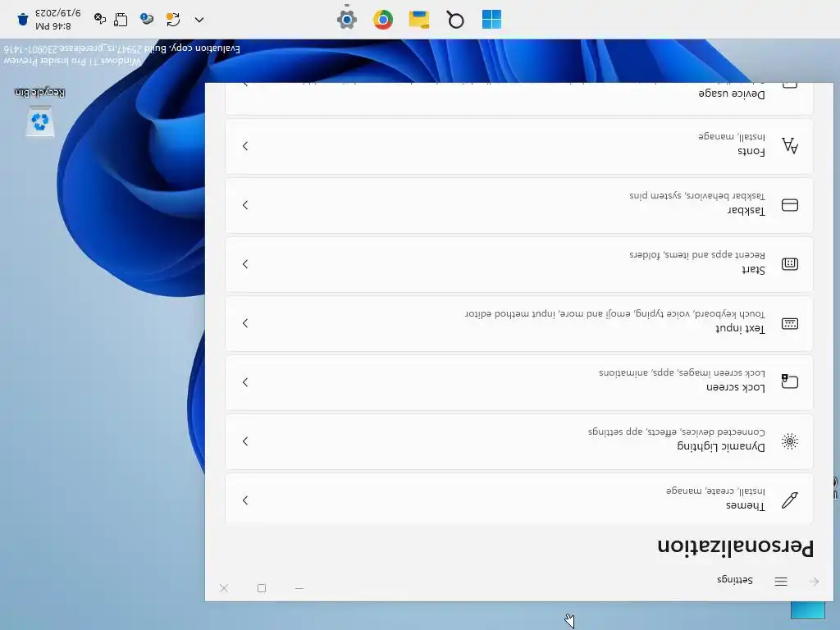This screenshot has height=630, width=840.
Task: Click the Taskbar settings icon
Action: click(790, 204)
